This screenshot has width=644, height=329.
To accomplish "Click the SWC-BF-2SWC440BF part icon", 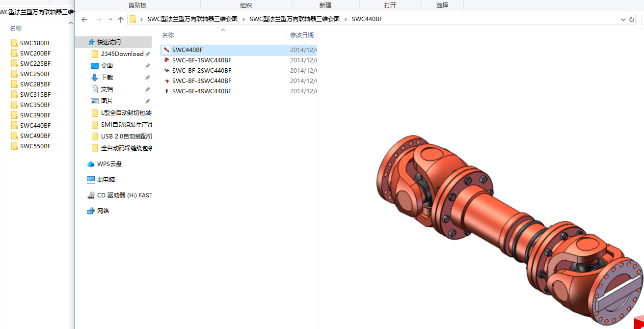I will pyautogui.click(x=167, y=71).
